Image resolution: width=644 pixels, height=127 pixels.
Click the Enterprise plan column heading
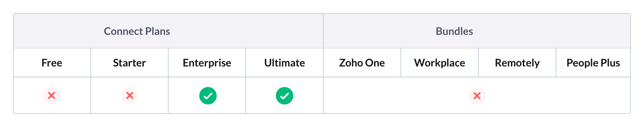207,63
